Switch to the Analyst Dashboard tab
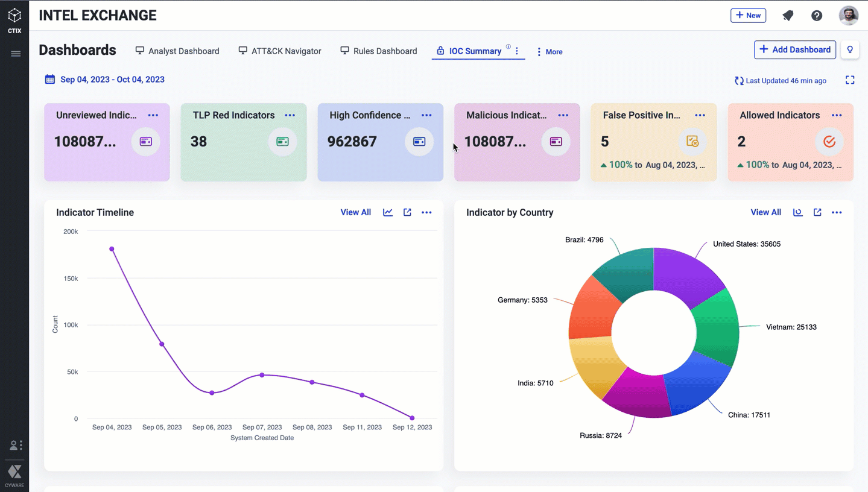 (177, 51)
